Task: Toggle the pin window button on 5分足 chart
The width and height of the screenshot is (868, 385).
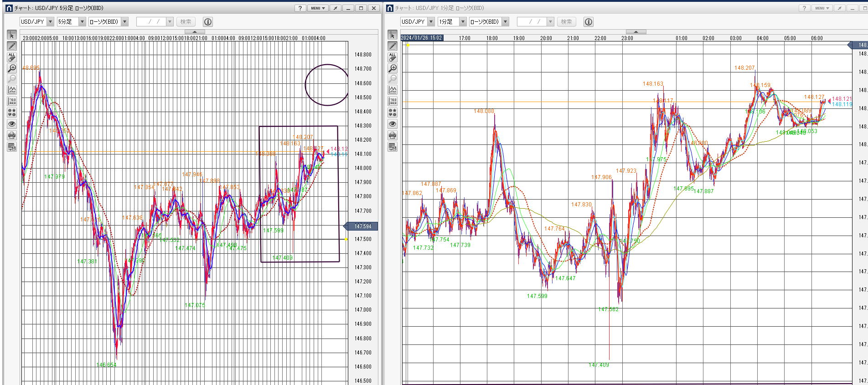Action: (x=335, y=8)
